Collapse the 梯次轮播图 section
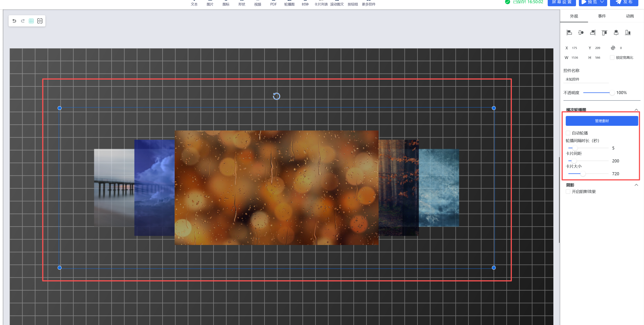Image resolution: width=644 pixels, height=325 pixels. [x=636, y=110]
